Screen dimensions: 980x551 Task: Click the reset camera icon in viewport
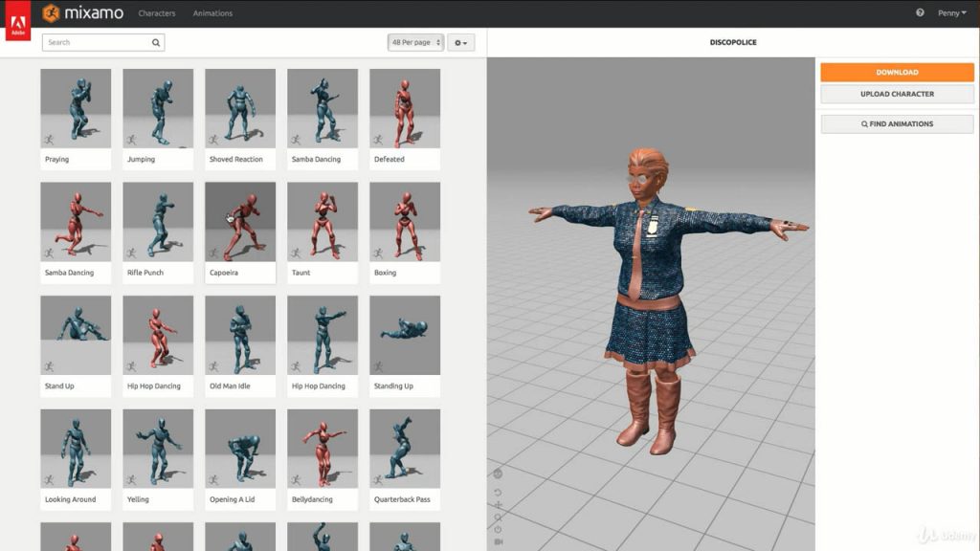pyautogui.click(x=498, y=529)
